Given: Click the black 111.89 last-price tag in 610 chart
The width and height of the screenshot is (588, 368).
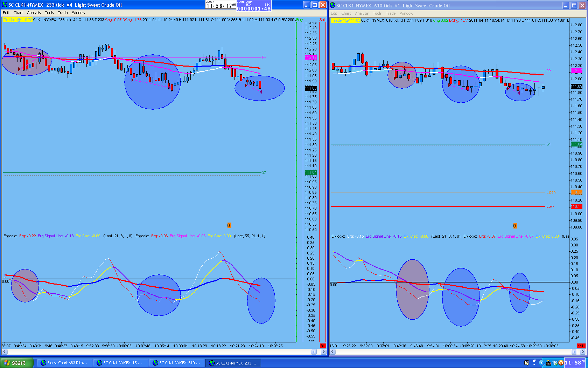Looking at the screenshot, I should [x=576, y=86].
